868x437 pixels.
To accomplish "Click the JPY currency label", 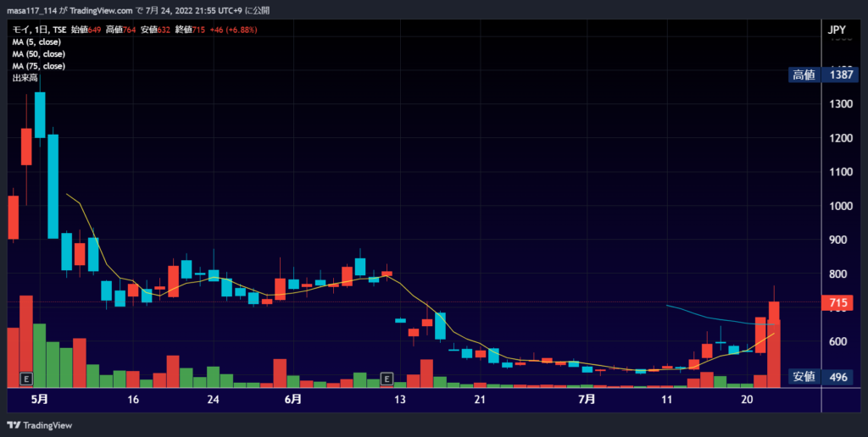I will click(x=837, y=30).
